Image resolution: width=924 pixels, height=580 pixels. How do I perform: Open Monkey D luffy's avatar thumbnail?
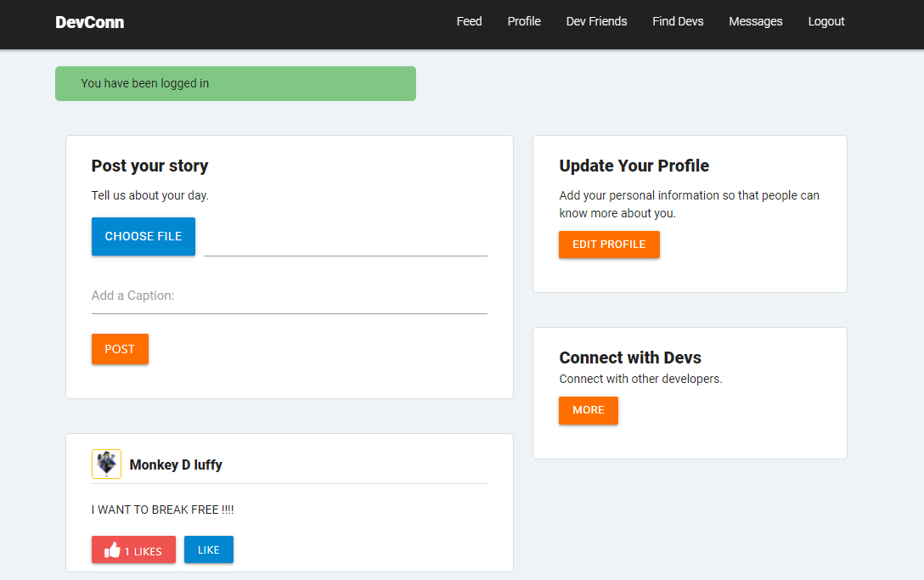pyautogui.click(x=107, y=464)
